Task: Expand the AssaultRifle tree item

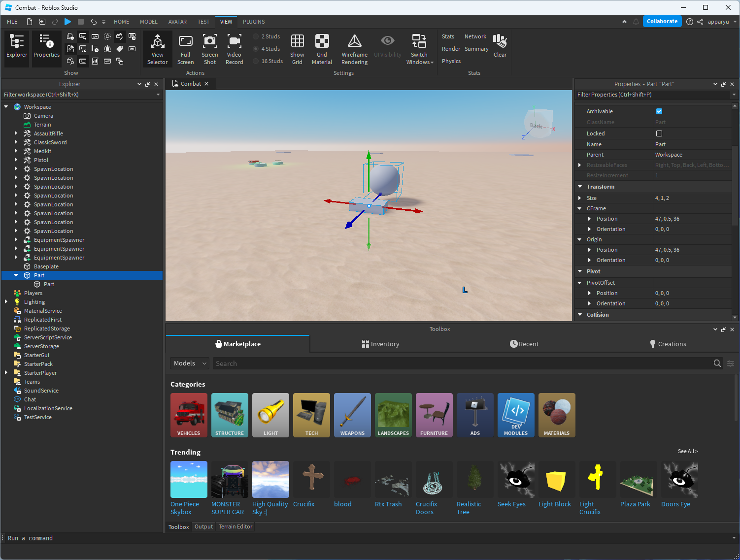Action: pyautogui.click(x=16, y=133)
